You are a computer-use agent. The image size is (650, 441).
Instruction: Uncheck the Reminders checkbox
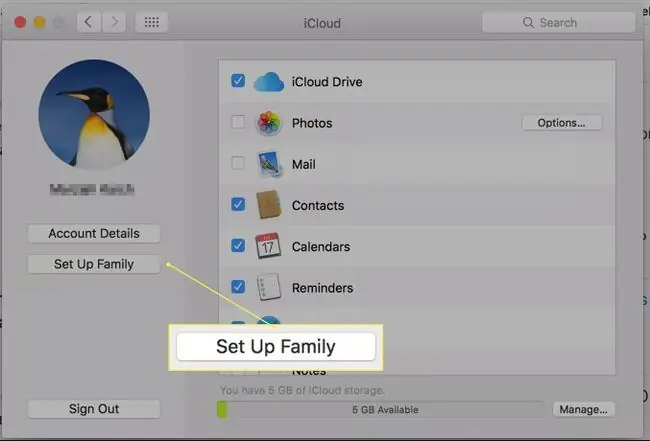point(238,286)
